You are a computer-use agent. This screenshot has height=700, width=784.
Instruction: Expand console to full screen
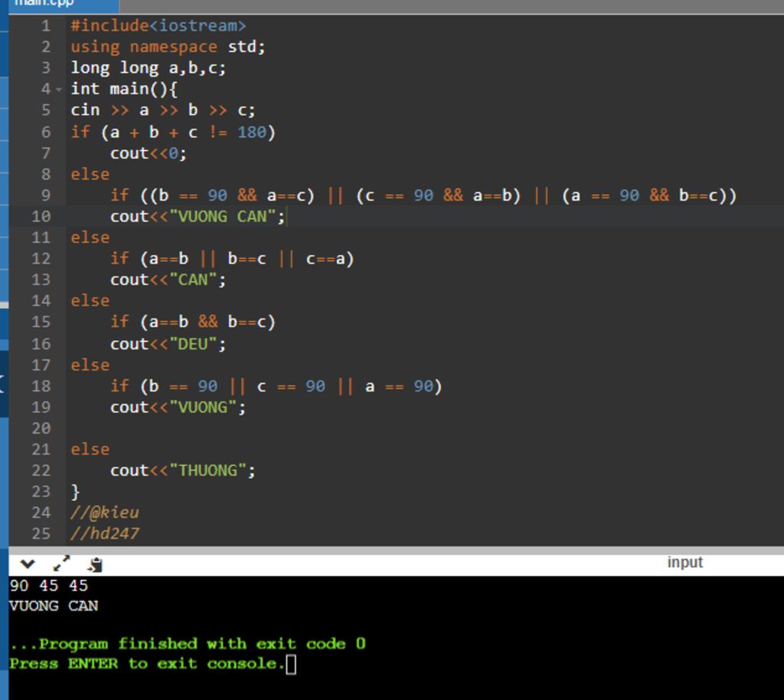tap(61, 564)
